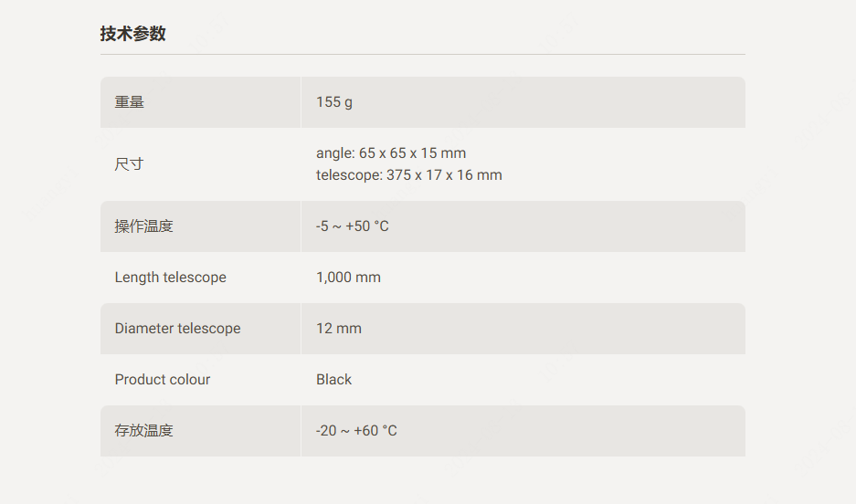Click the 65 x 65 x 15 mm value
856x504 pixels.
point(412,153)
